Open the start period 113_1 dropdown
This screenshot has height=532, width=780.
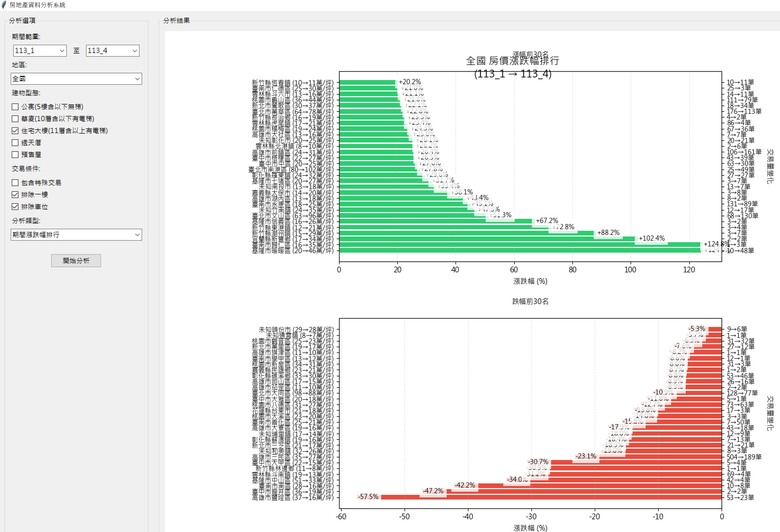pos(40,51)
